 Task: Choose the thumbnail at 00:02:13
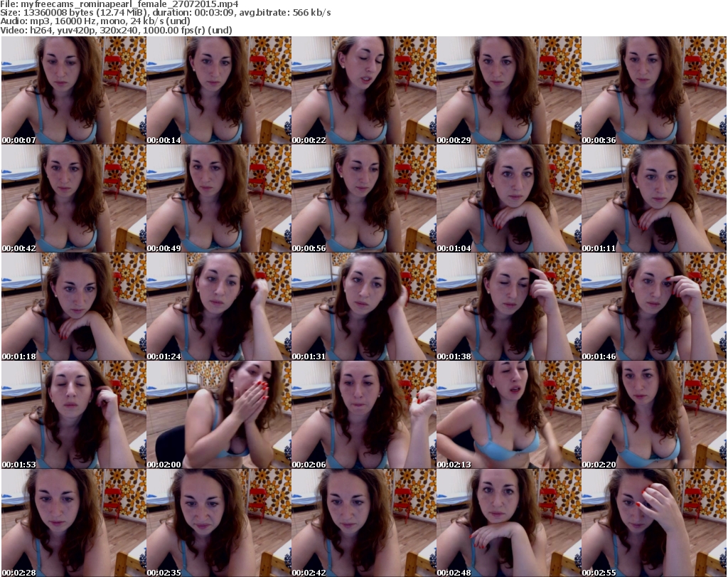508,415
